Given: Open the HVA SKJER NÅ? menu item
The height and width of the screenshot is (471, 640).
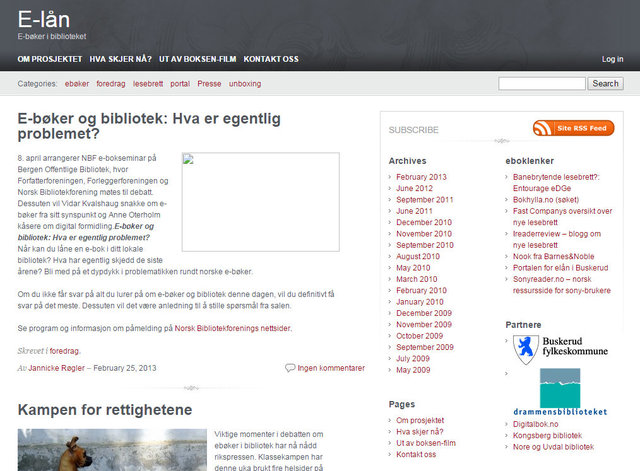Looking at the screenshot, I should coord(120,59).
